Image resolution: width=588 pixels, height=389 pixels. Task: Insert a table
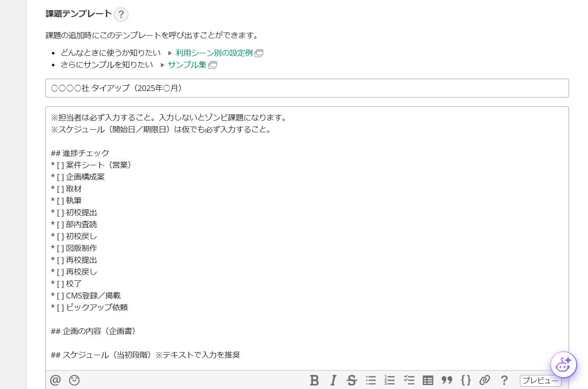pyautogui.click(x=428, y=380)
